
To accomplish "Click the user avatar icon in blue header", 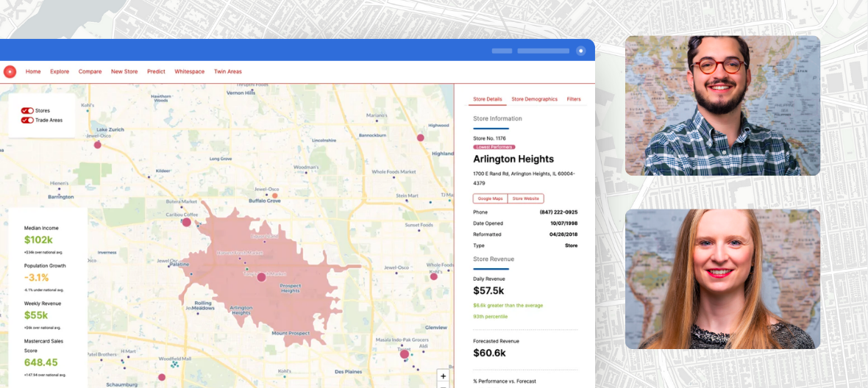I will click(x=580, y=51).
